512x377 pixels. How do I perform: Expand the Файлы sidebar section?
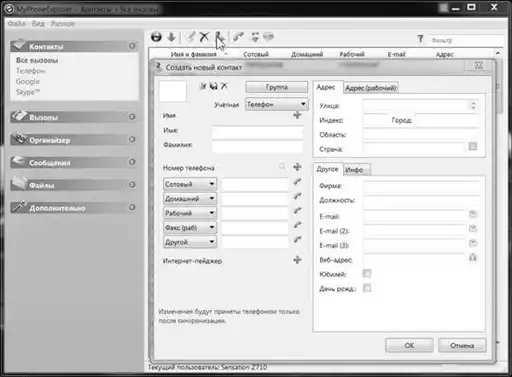tap(132, 185)
